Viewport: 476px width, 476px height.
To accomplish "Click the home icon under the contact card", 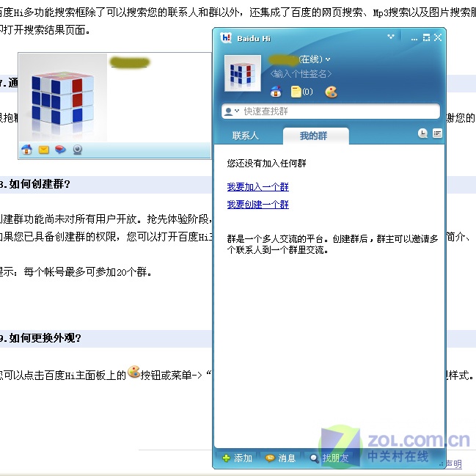I will 26,150.
